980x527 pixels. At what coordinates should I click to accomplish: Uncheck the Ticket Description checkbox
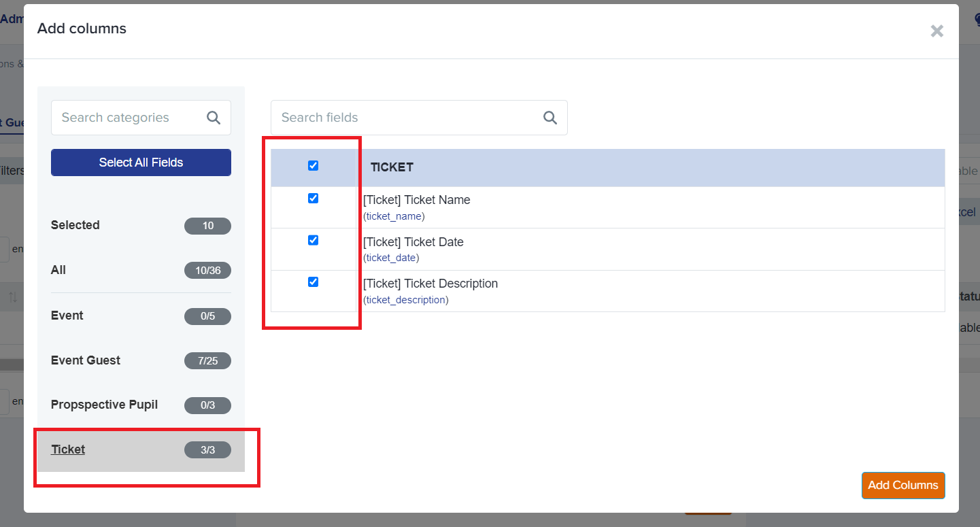(313, 281)
